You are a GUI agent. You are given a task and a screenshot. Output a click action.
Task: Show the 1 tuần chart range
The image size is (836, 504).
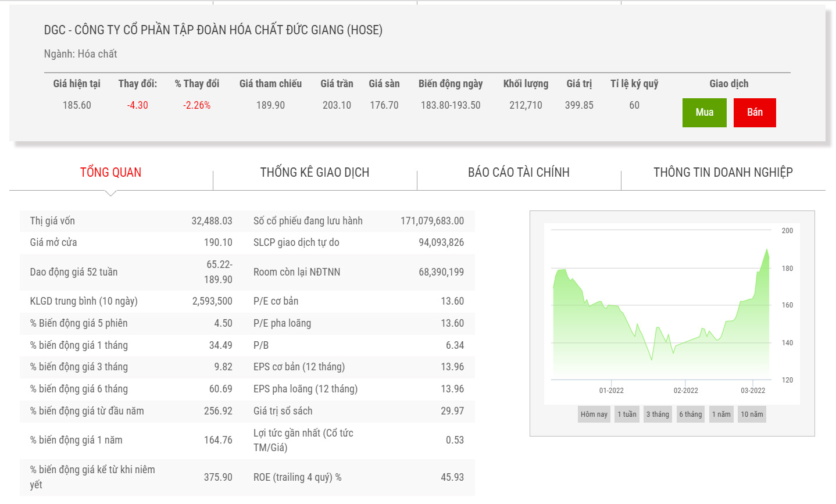tap(627, 414)
